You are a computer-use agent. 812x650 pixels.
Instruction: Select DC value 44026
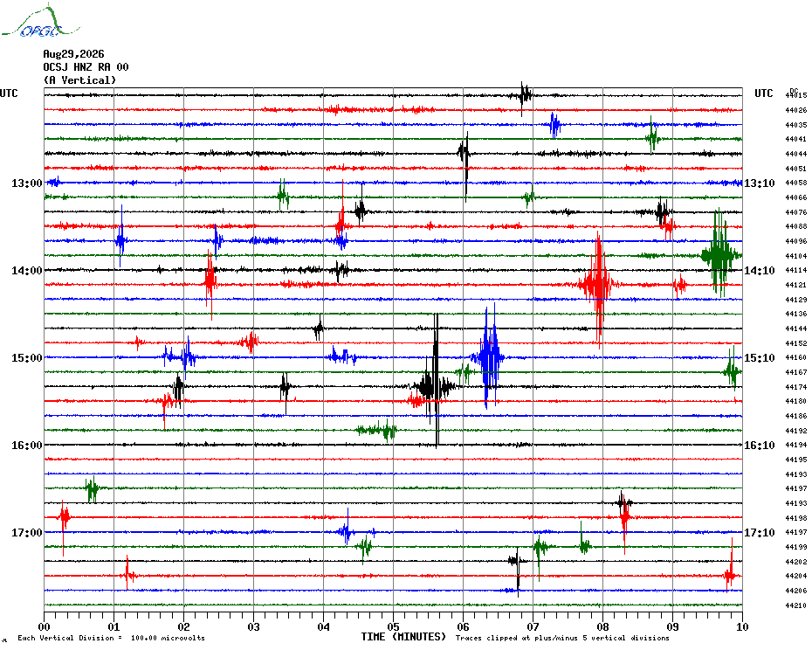[x=796, y=110]
